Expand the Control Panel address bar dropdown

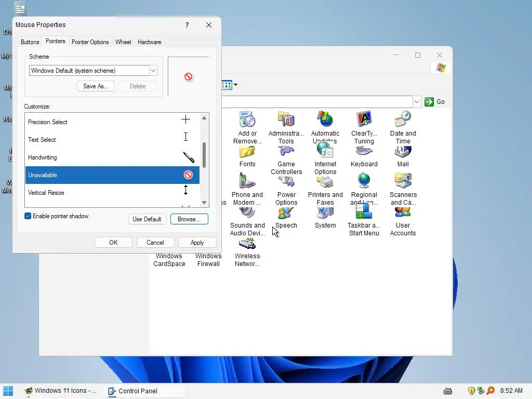[x=416, y=102]
